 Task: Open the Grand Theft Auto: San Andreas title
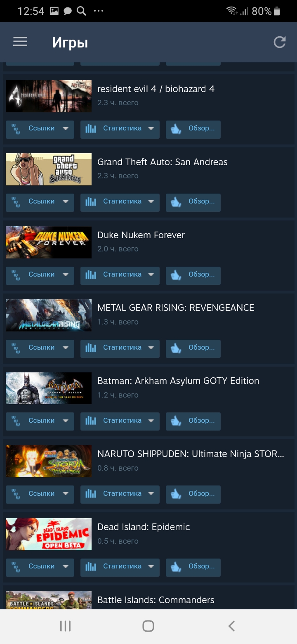(163, 162)
